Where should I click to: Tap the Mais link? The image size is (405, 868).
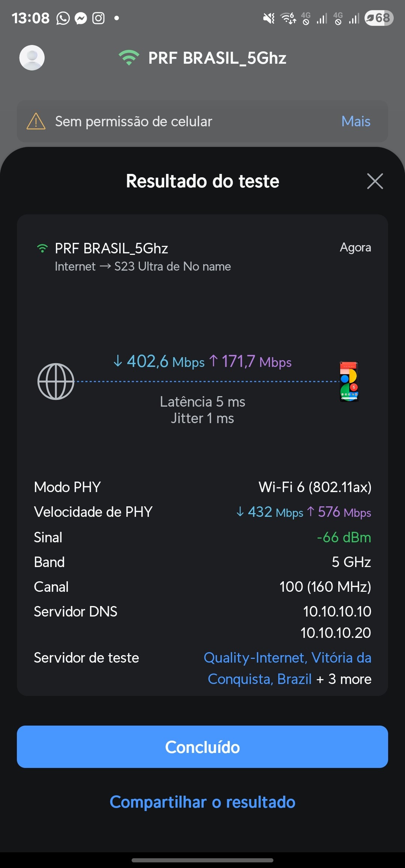(355, 121)
